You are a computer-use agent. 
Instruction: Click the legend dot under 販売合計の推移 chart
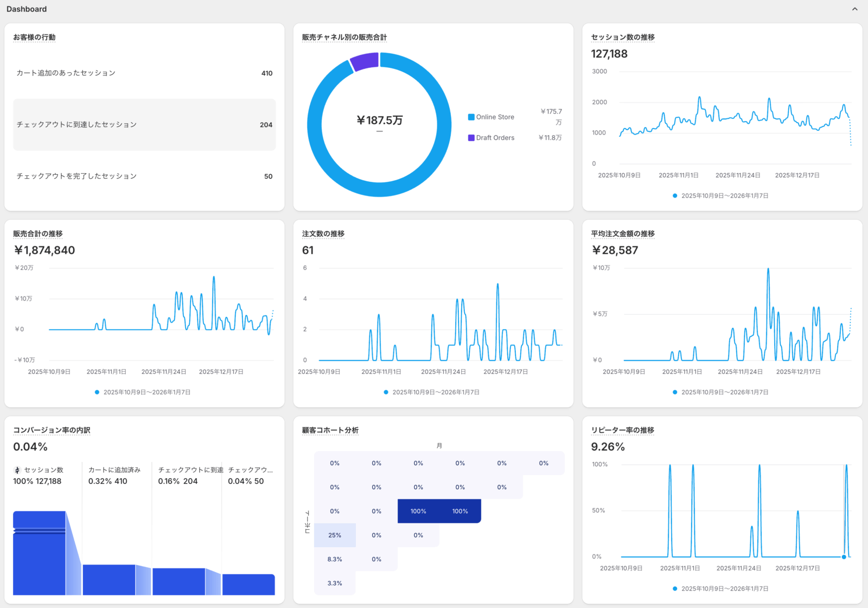coord(97,392)
